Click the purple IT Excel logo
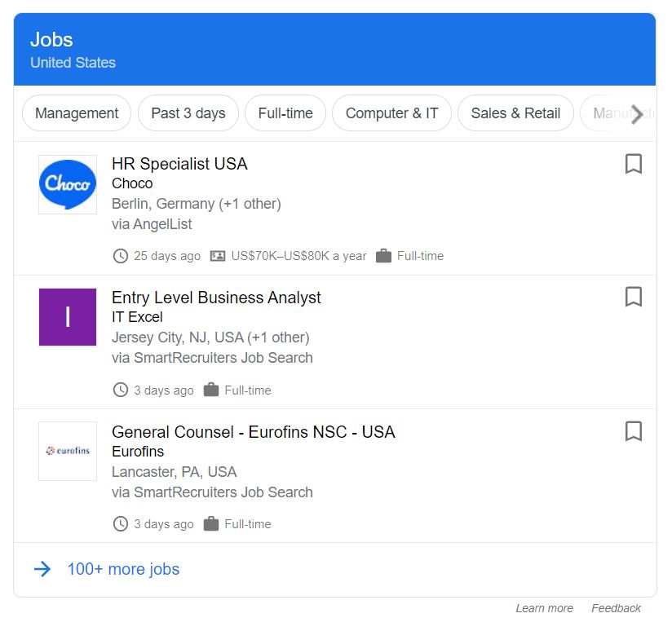Viewport: 672px width, 622px height. click(x=68, y=317)
